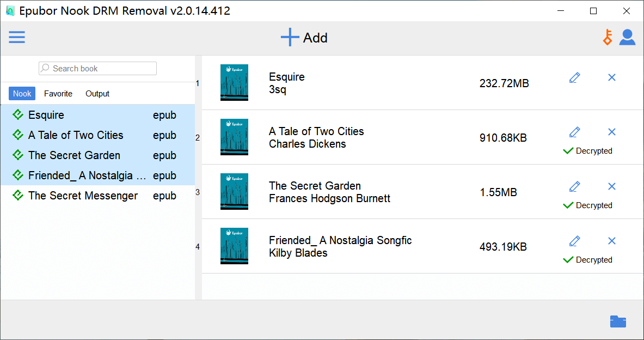Click Nook icon beside The Secret Garden
The width and height of the screenshot is (644, 340).
(x=17, y=155)
